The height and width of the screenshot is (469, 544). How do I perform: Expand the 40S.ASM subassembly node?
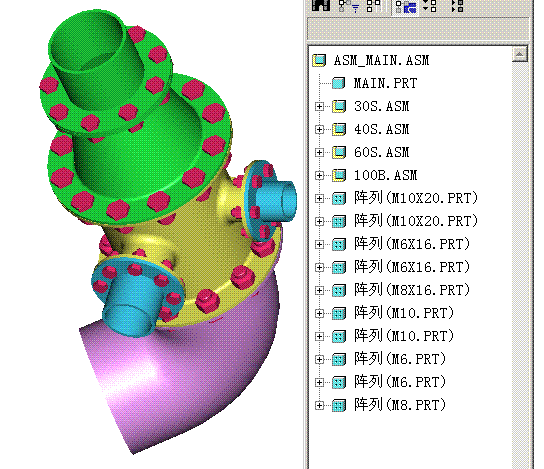tap(319, 129)
